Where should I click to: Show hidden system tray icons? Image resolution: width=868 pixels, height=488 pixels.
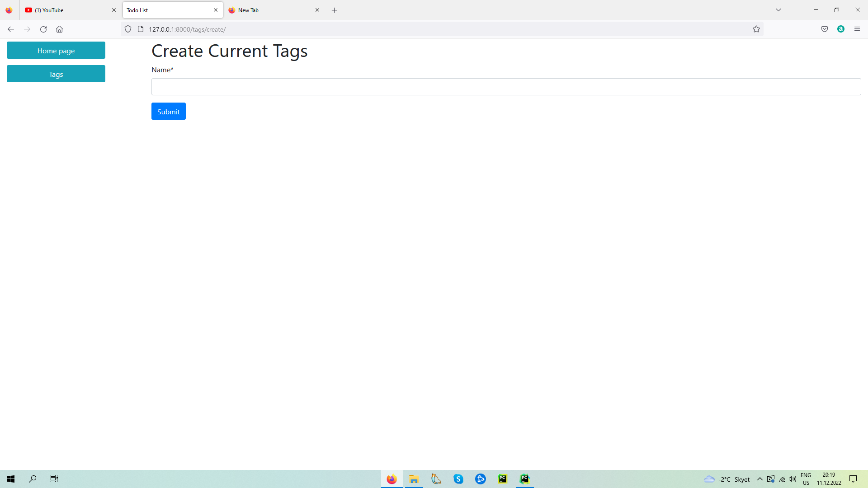point(759,479)
